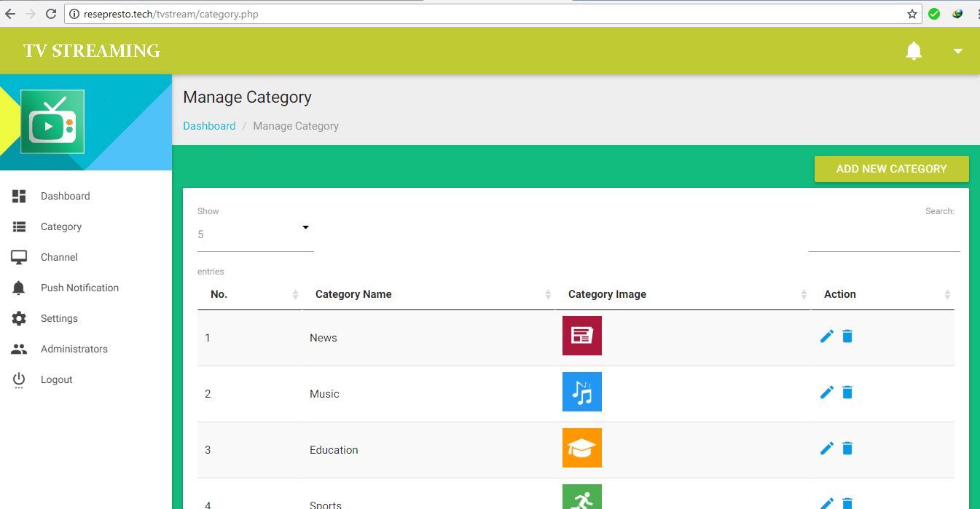Sort by the Category Image column
This screenshot has height=509, width=980.
683,294
